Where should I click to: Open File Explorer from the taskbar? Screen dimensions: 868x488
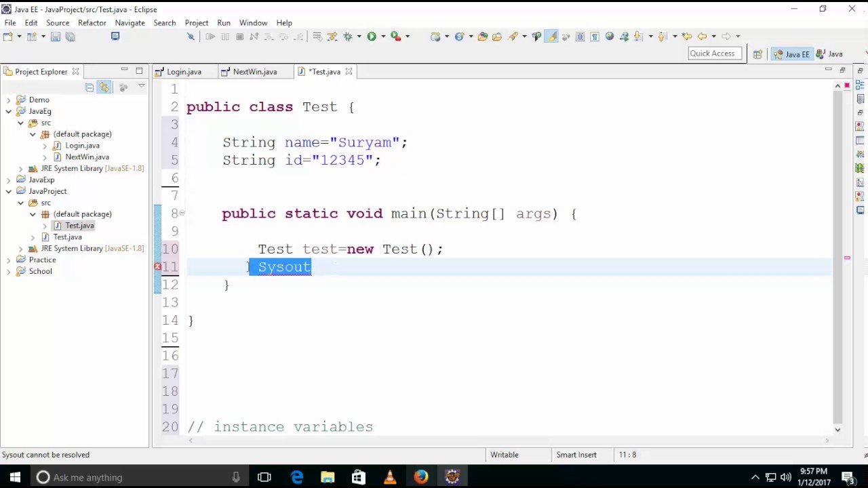point(328,477)
